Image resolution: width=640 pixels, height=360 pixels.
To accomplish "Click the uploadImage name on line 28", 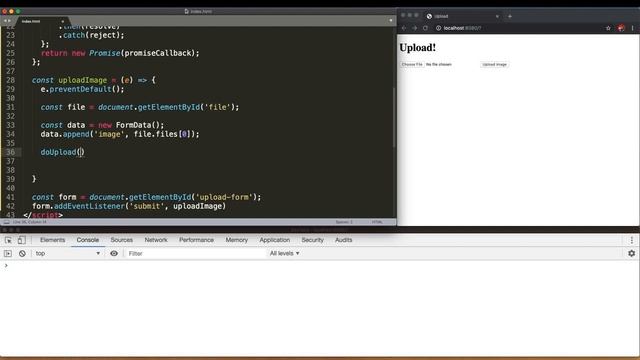I will click(82, 80).
